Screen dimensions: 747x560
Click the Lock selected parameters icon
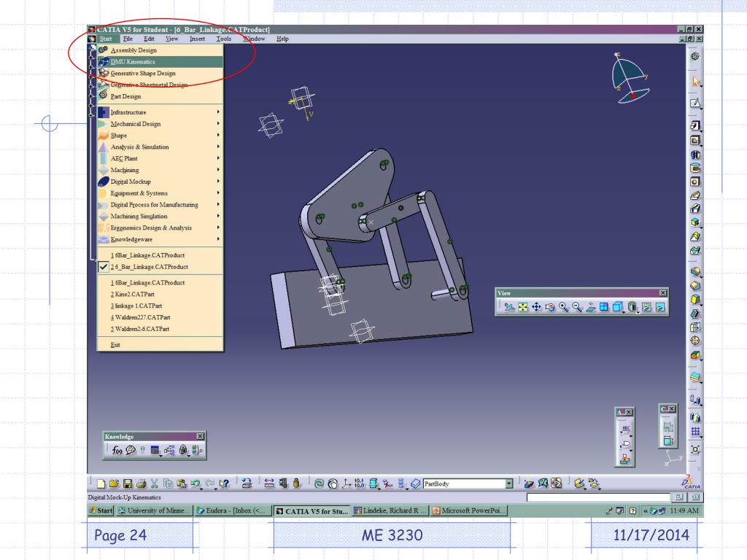pyautogui.click(x=183, y=450)
